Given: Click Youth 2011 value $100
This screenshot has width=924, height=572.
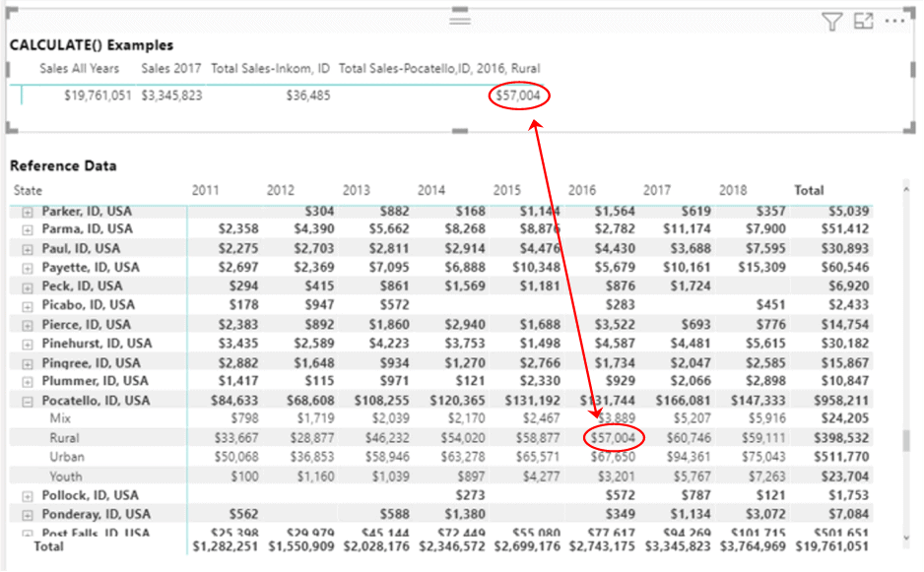Looking at the screenshot, I should (244, 477).
